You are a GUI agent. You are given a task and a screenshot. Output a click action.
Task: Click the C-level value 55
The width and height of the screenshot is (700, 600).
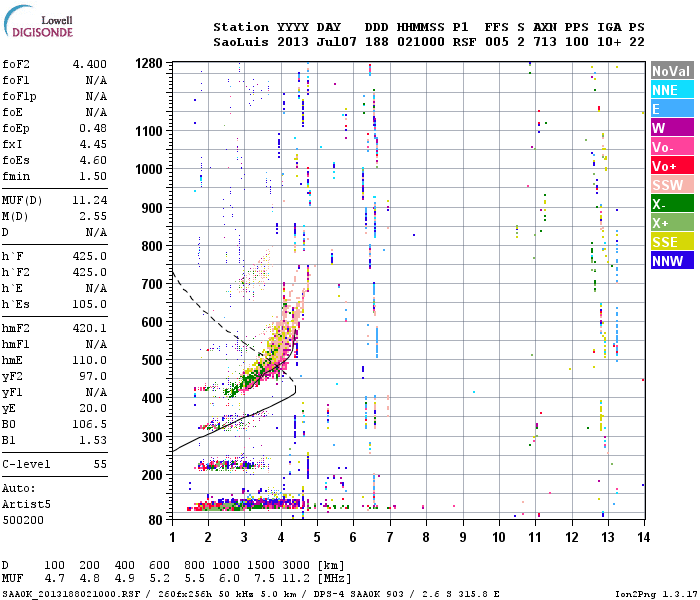click(100, 464)
